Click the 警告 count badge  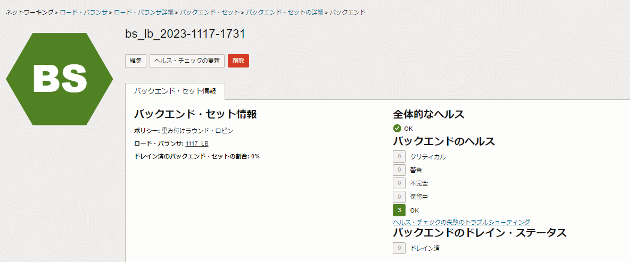(x=399, y=170)
